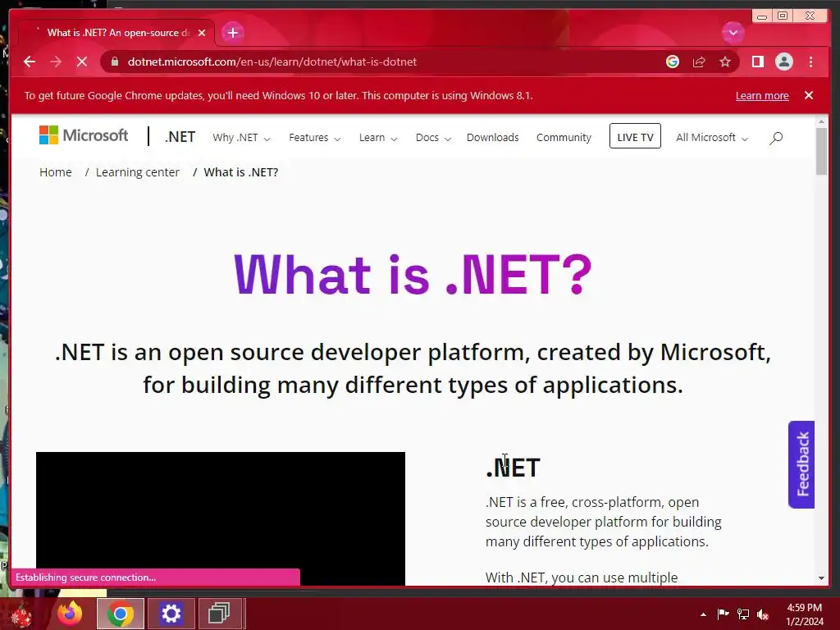Close the What is .NET tab

point(202,33)
